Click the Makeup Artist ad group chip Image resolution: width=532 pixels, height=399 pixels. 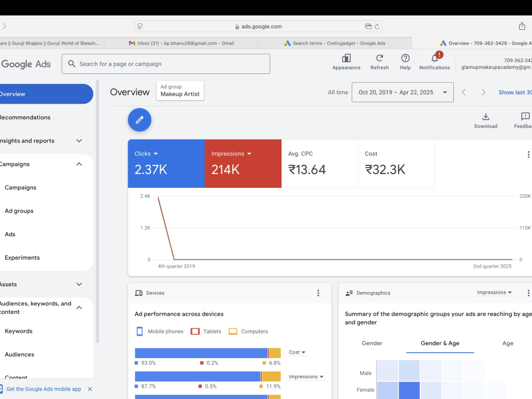pos(180,90)
